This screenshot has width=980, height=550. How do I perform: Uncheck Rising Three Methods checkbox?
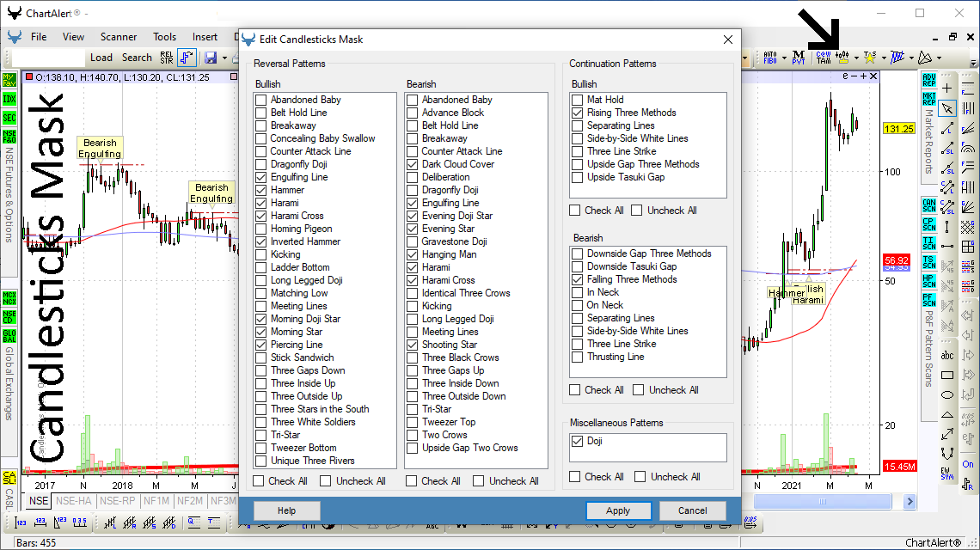pyautogui.click(x=578, y=113)
